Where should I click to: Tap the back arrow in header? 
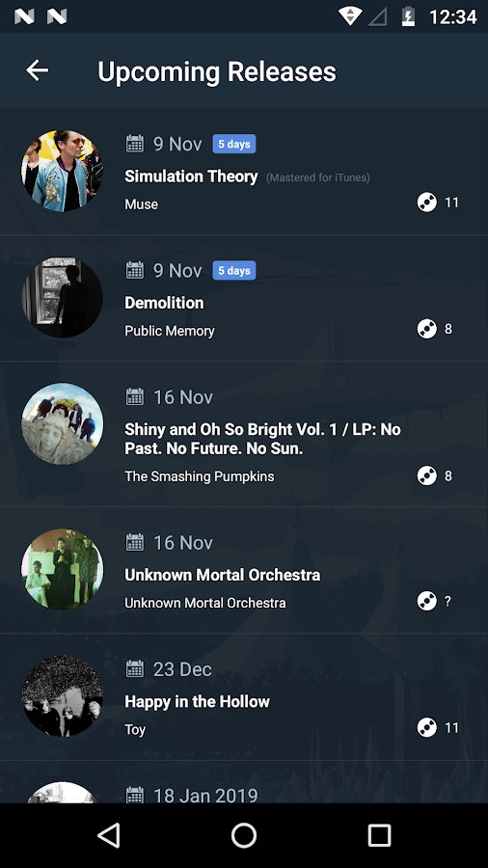point(37,70)
